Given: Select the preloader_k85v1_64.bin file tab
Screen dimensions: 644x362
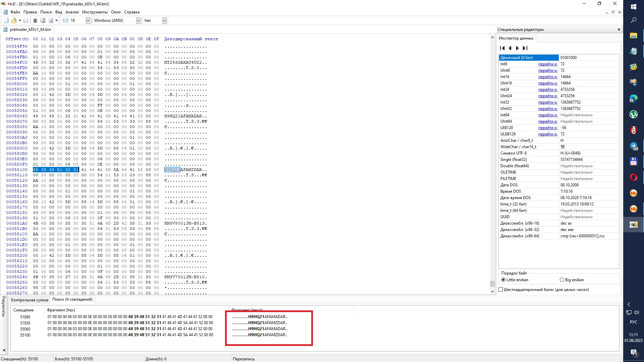Looking at the screenshot, I should [28, 29].
